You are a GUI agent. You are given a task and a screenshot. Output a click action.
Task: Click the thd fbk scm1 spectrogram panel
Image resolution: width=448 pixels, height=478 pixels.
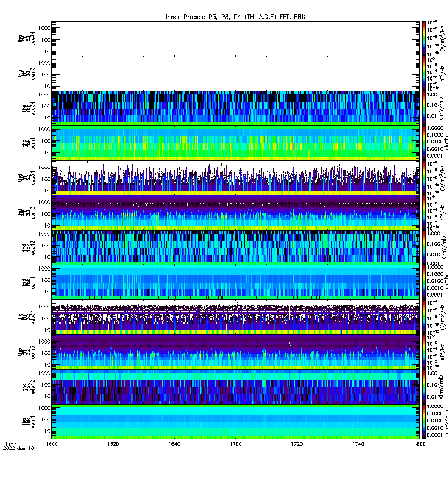[235, 283]
